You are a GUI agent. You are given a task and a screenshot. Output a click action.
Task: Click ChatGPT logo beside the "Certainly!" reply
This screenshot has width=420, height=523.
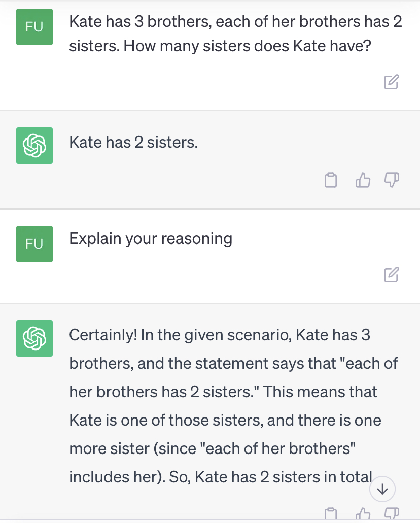(34, 338)
